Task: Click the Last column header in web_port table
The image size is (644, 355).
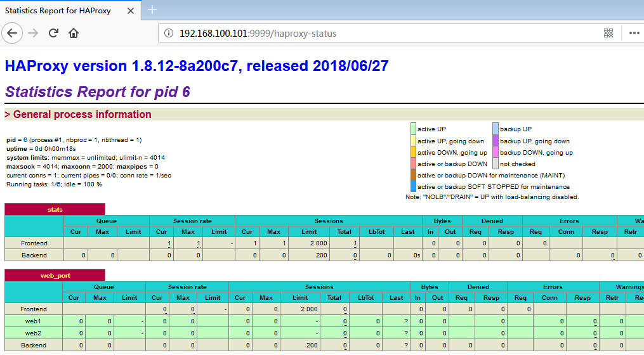Action: click(x=397, y=298)
